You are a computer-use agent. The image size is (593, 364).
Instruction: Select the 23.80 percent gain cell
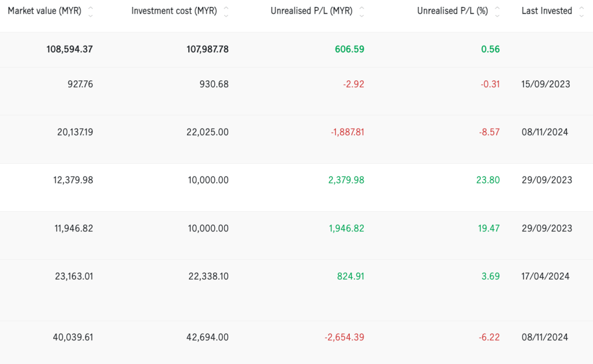tap(488, 181)
